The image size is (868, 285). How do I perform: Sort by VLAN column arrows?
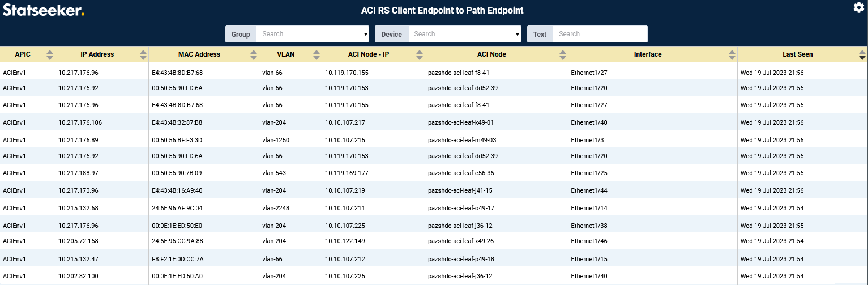(316, 54)
